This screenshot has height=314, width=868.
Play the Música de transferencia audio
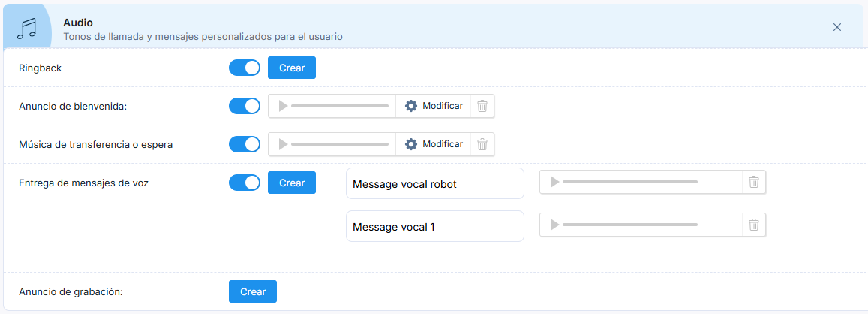(x=283, y=144)
